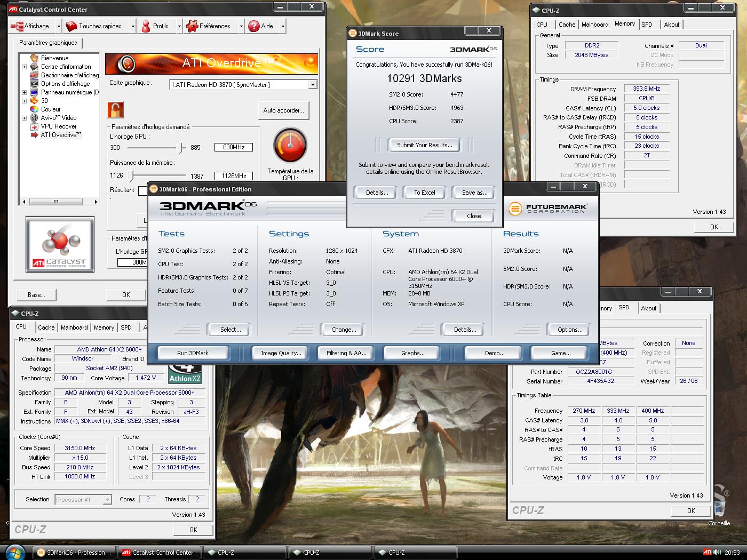Select VPU Recover tree entry

point(59,126)
